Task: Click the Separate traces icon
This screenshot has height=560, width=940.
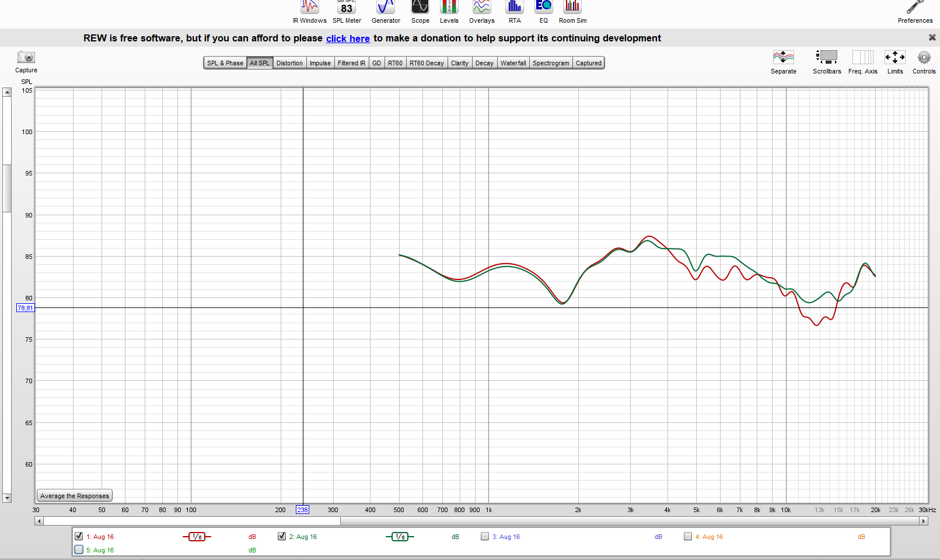Action: click(783, 62)
